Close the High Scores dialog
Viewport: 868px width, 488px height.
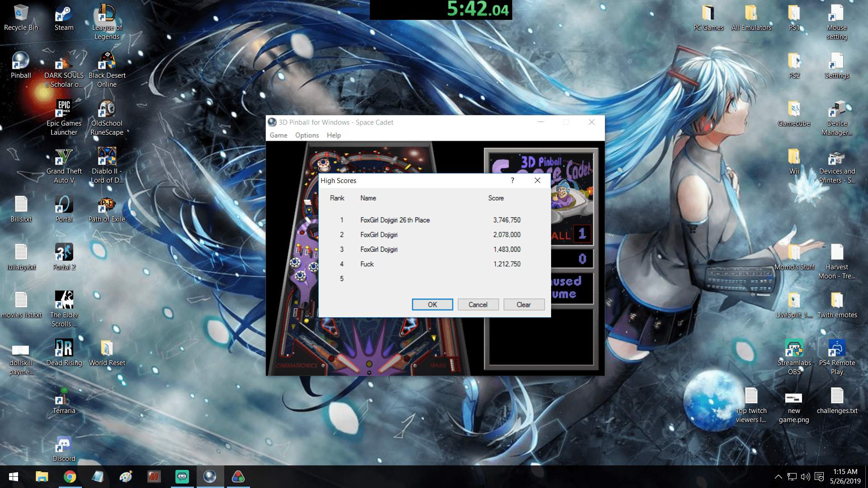[x=537, y=180]
